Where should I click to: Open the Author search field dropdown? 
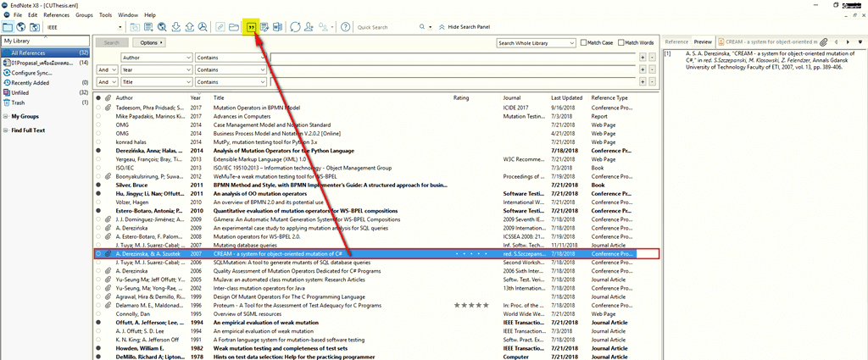click(156, 57)
